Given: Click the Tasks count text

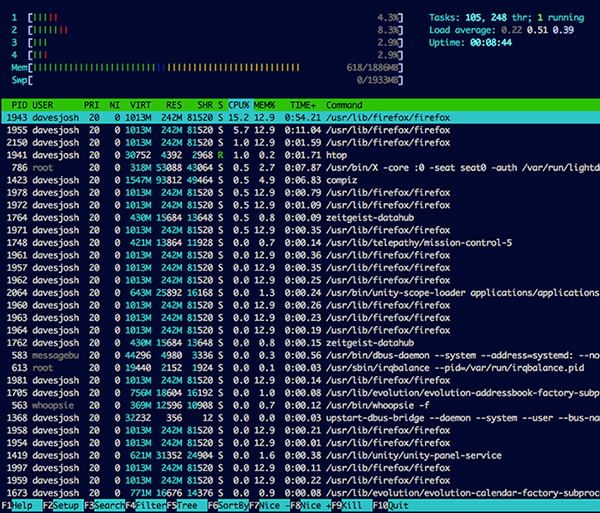Looking at the screenshot, I should tap(507, 18).
